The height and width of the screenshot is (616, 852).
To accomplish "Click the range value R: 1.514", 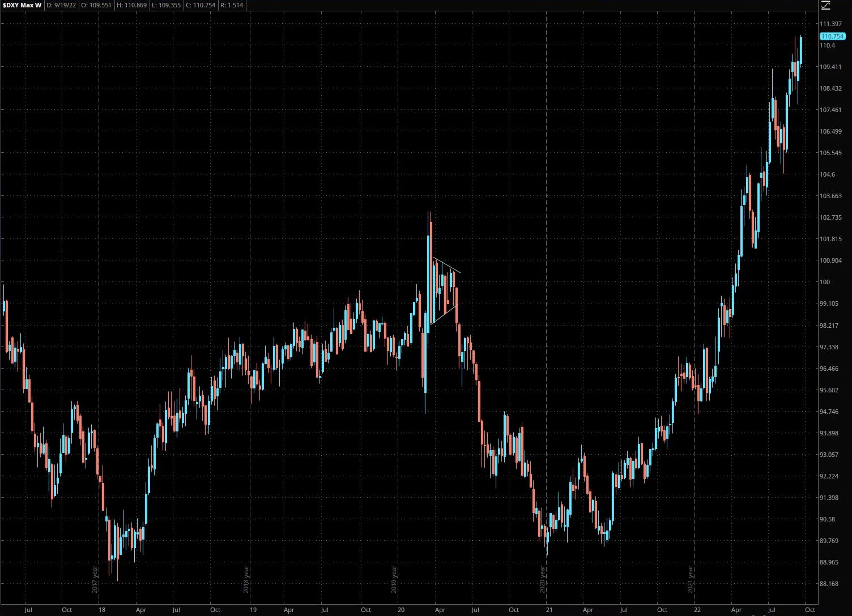I will (232, 5).
